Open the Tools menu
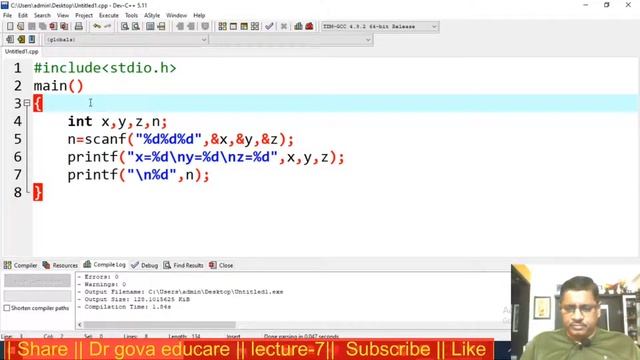This screenshot has width=640, height=360. pos(131,16)
